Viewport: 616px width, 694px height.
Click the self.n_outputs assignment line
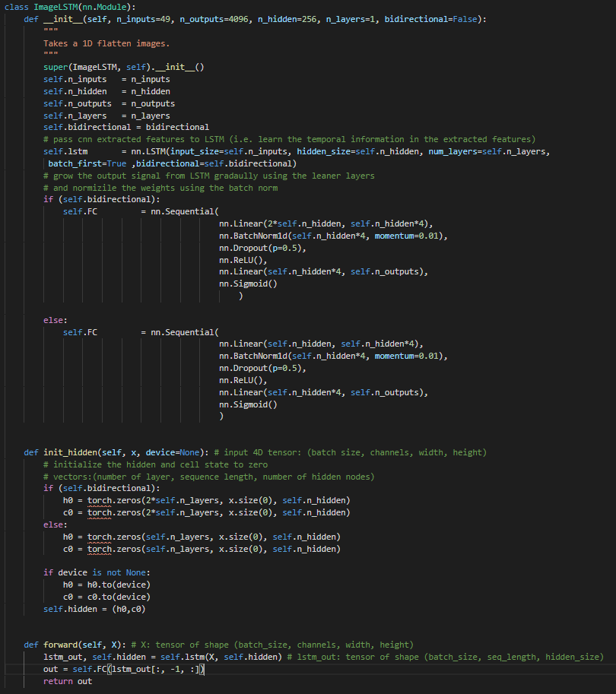pyautogui.click(x=109, y=103)
